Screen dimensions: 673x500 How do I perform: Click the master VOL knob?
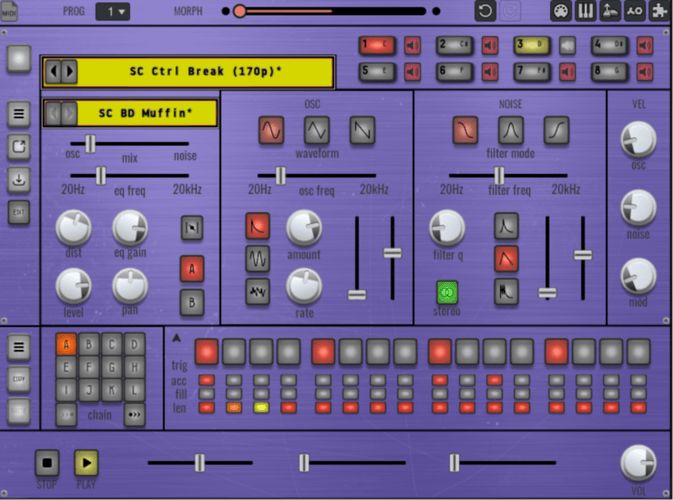coord(638,463)
